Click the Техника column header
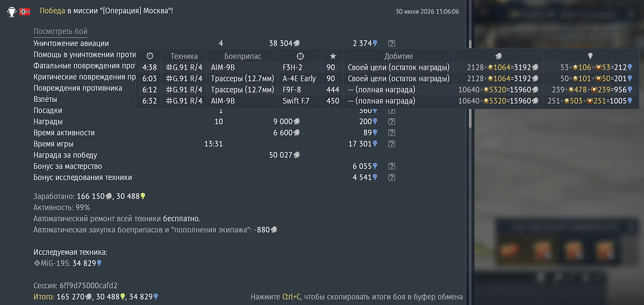This screenshot has width=644, height=305. click(184, 56)
